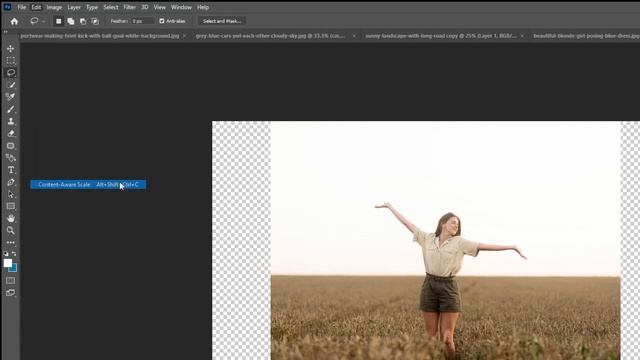
Task: Toggle the Anti-alias checkbox
Action: point(162,21)
